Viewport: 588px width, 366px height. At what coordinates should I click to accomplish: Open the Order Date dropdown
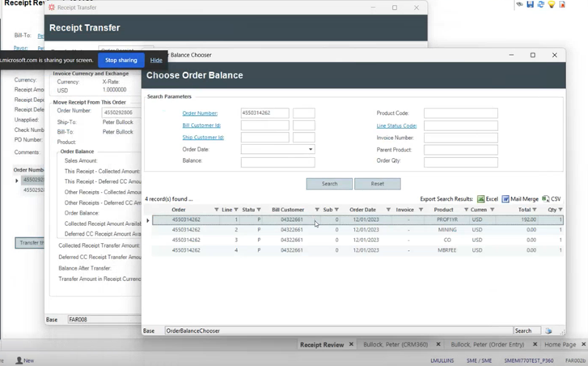pos(310,150)
